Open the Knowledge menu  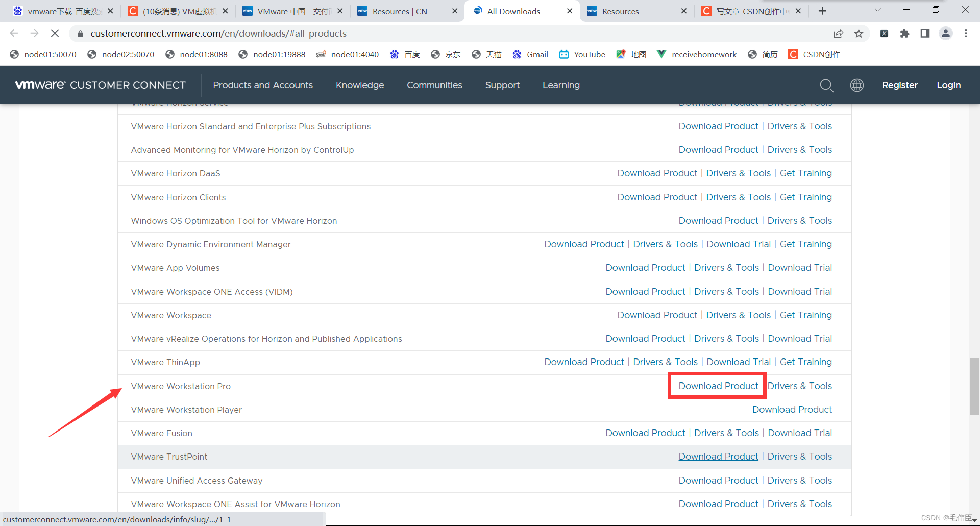tap(360, 85)
